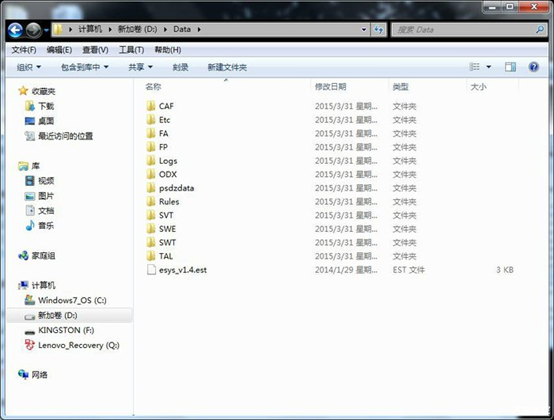Click the blue help question mark icon
The image size is (554, 420).
(x=534, y=67)
